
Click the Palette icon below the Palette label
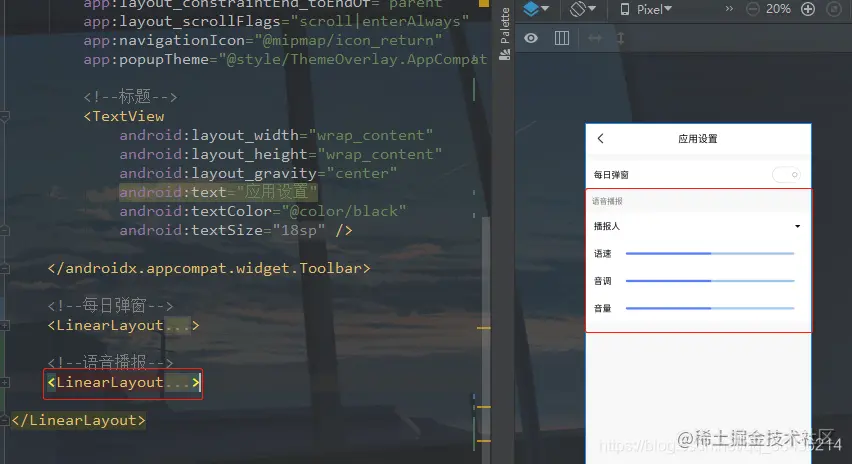point(505,55)
